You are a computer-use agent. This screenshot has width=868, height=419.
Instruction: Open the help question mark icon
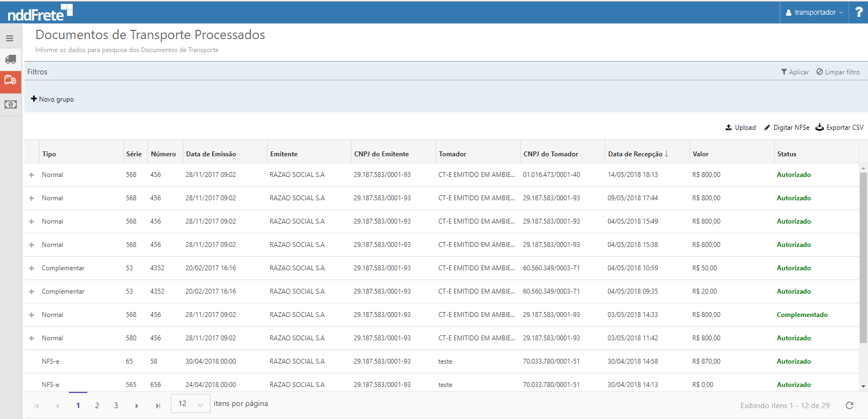858,12
